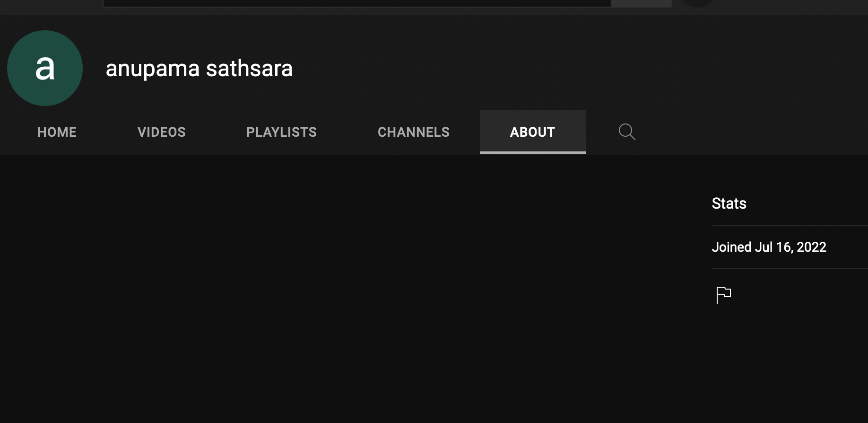
Task: Click the channel name anupama sathsara
Action: [x=199, y=69]
